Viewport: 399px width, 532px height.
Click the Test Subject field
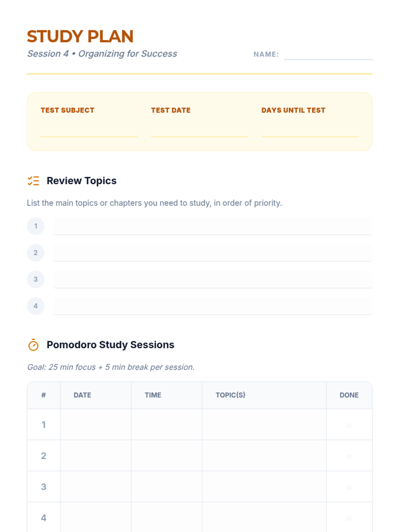click(x=89, y=130)
